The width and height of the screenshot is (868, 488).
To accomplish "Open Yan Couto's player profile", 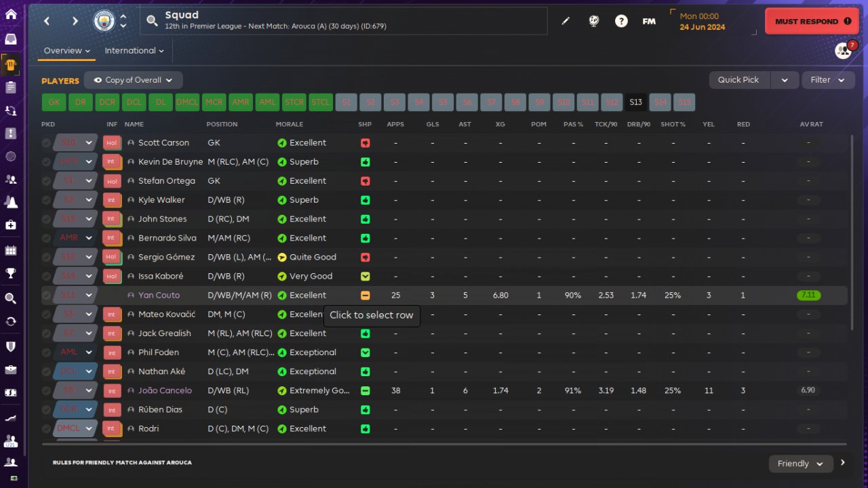I will 159,296.
